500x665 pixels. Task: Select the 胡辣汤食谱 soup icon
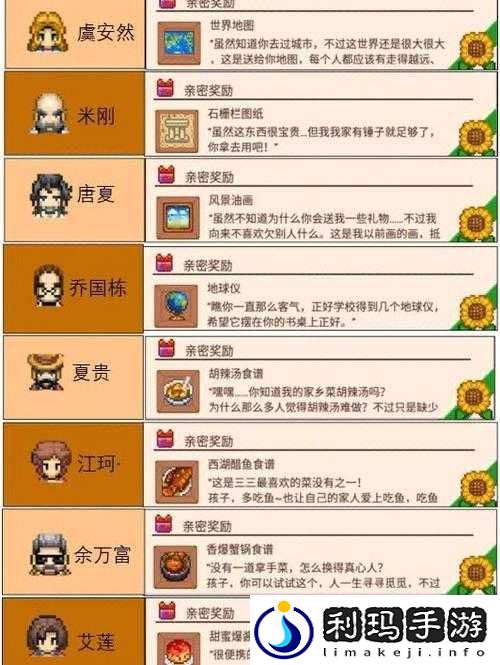[178, 391]
